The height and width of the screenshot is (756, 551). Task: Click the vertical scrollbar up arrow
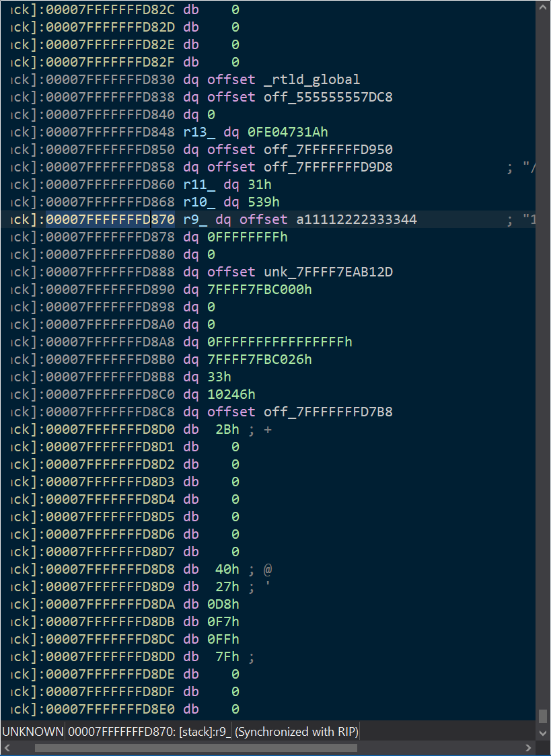click(543, 8)
